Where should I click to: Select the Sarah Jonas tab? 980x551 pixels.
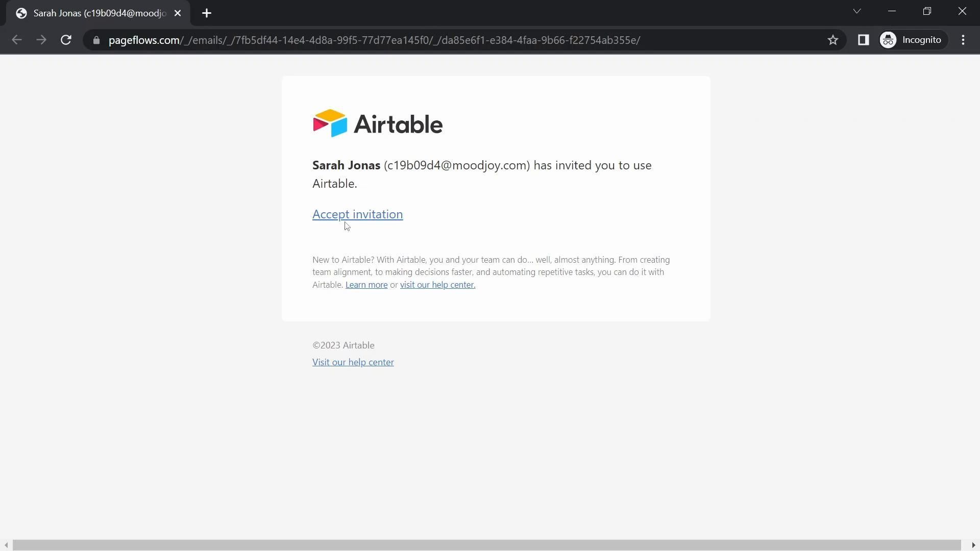click(x=97, y=13)
